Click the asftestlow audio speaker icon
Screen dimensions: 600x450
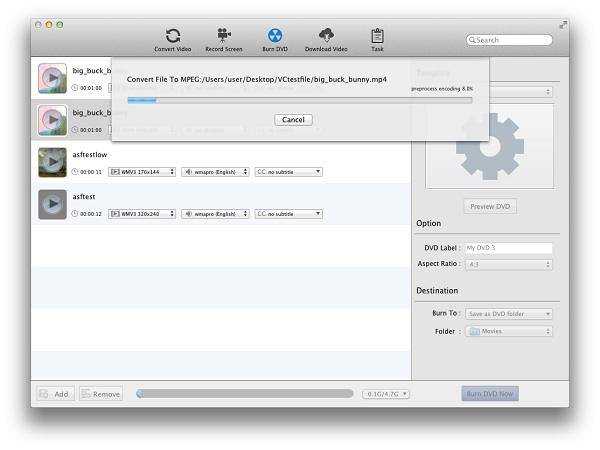tap(189, 172)
